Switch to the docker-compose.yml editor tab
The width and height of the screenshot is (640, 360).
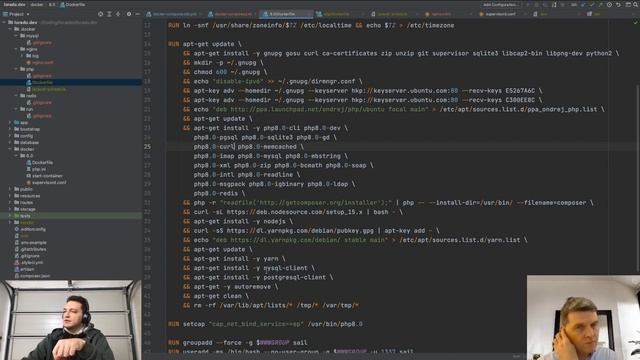[x=174, y=14]
